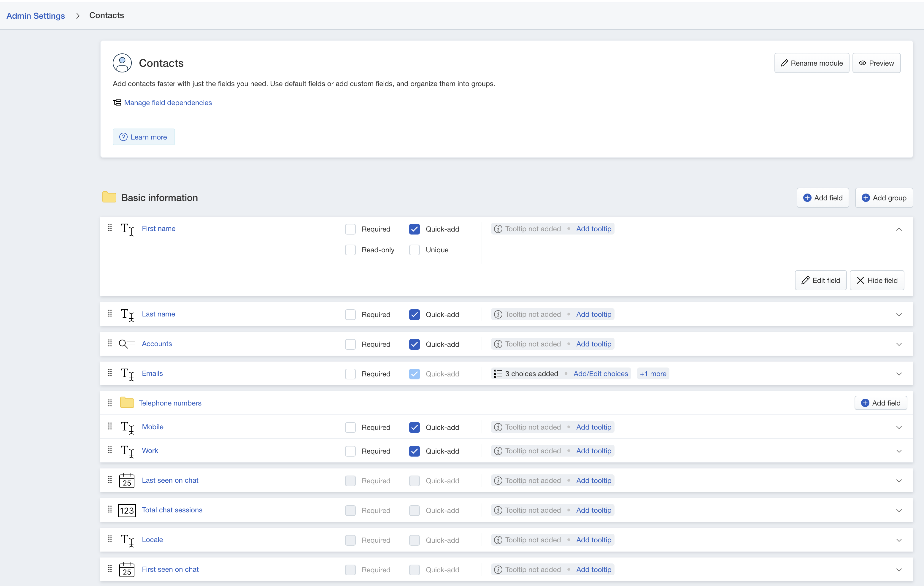Expand the Last seen on chat row
Screen dimensions: 924x586
coord(899,481)
